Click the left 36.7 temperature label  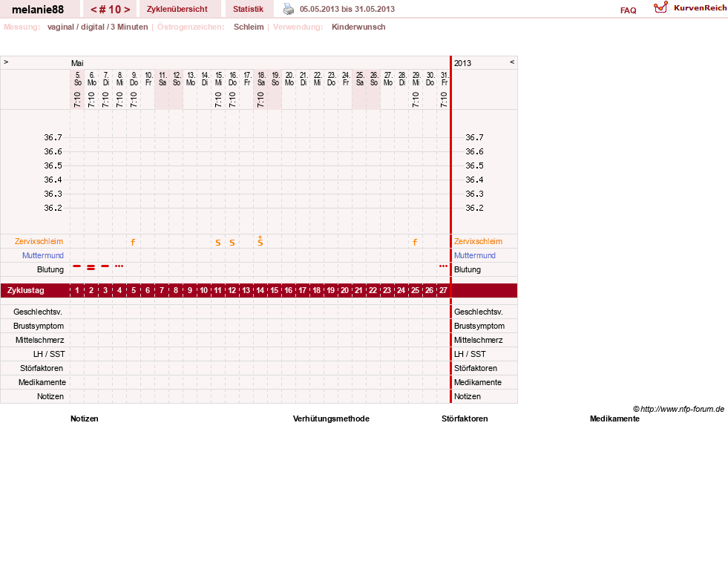click(53, 137)
